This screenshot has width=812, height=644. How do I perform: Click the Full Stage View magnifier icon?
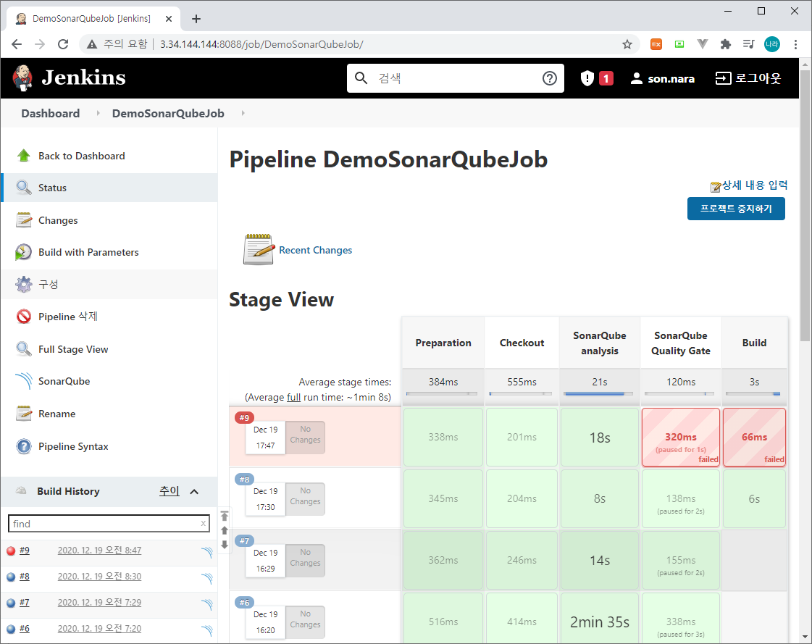click(x=23, y=348)
